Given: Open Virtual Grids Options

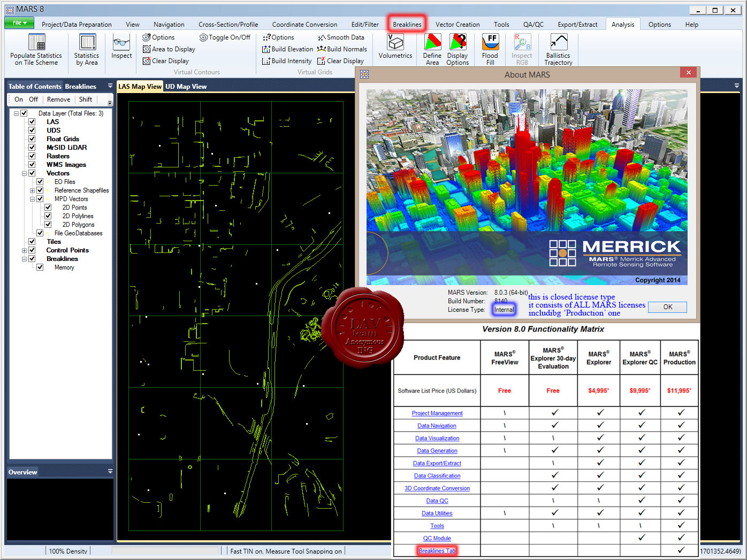Looking at the screenshot, I should pyautogui.click(x=278, y=37).
